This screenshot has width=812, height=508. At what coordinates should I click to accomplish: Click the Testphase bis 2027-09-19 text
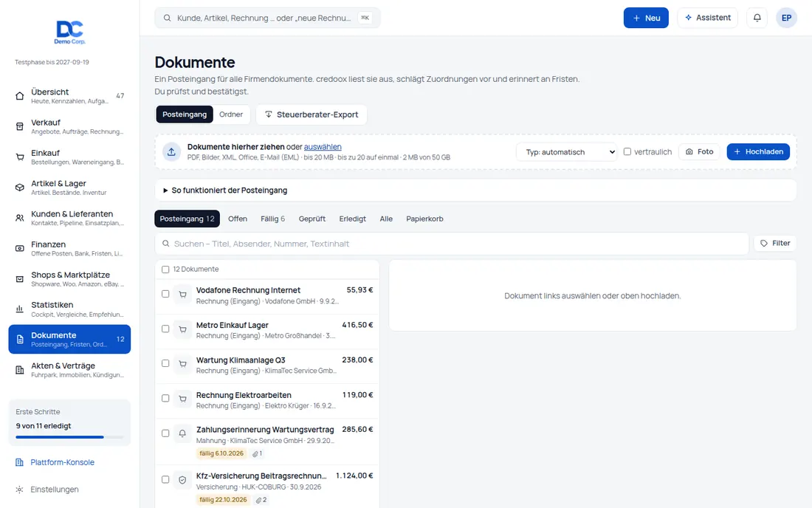tap(52, 62)
